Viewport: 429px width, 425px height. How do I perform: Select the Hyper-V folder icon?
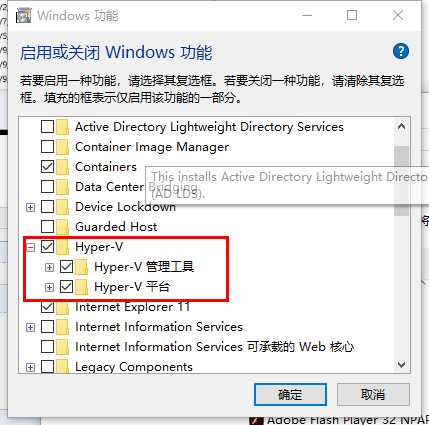pos(62,247)
